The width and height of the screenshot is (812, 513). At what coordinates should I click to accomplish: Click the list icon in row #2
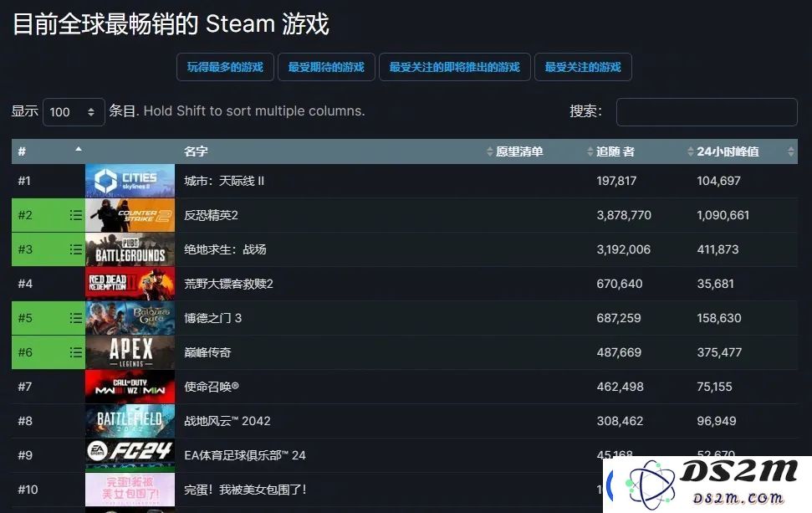click(x=75, y=215)
